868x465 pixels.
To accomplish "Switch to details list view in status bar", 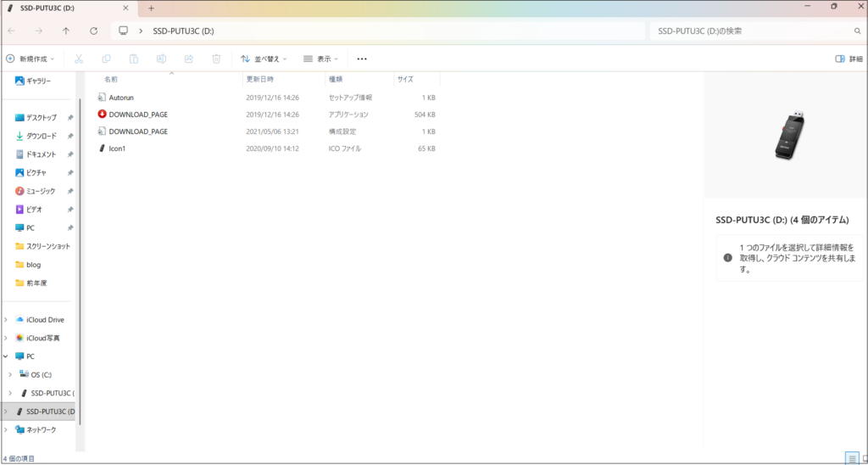I will (x=850, y=458).
